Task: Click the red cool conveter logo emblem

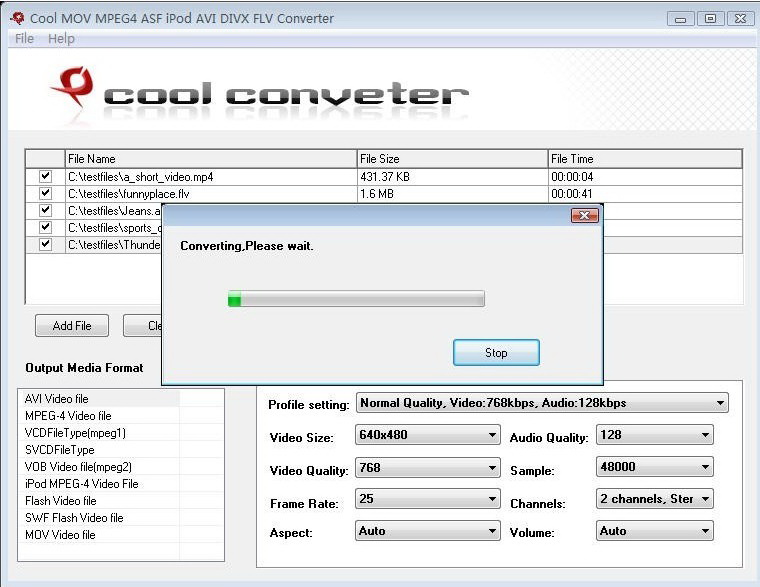Action: (x=72, y=86)
